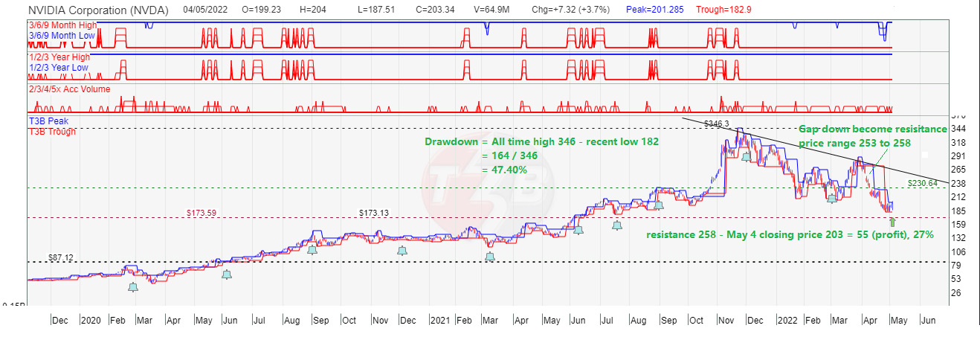Click the NVIDIA Corporation (NVDA) title

pyautogui.click(x=98, y=10)
